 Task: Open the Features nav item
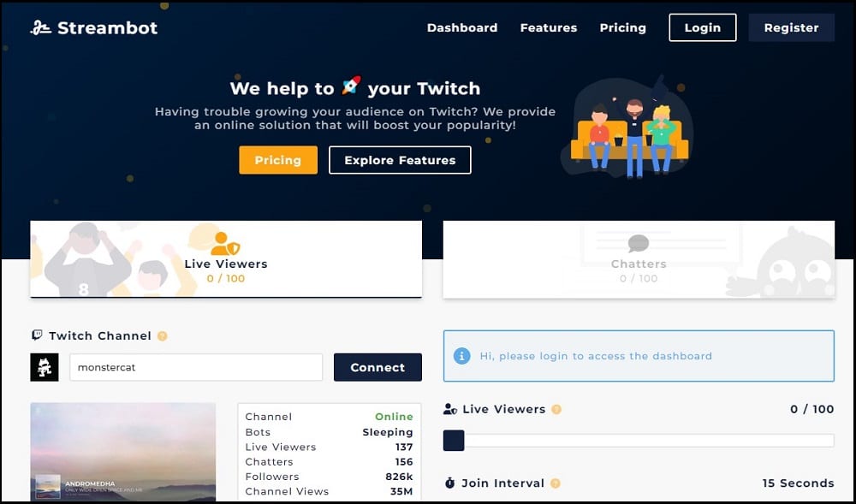click(x=549, y=27)
